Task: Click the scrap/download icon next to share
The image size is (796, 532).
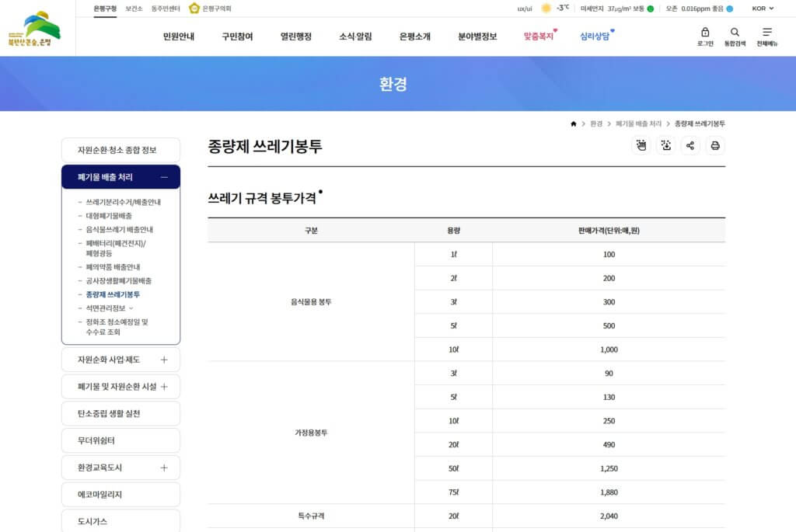Action: point(665,145)
